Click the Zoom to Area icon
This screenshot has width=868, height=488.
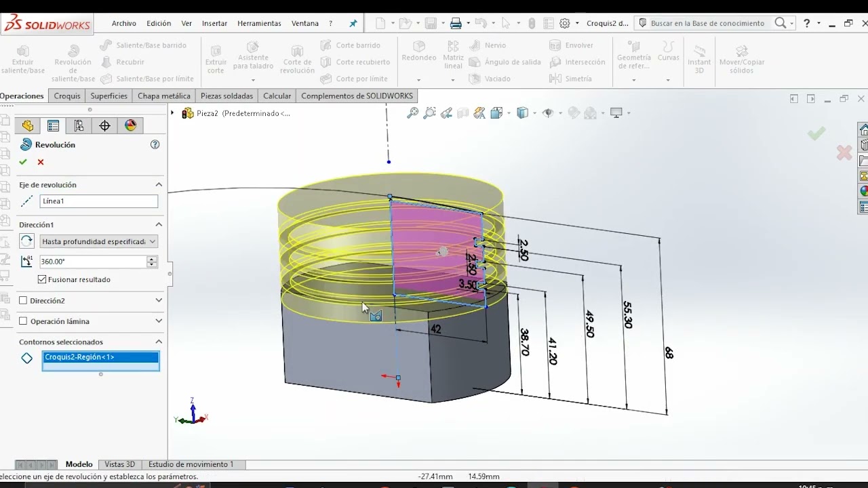429,113
